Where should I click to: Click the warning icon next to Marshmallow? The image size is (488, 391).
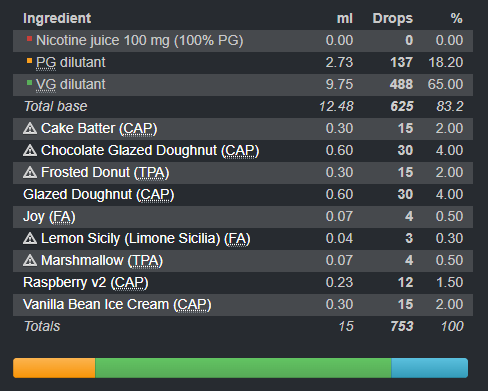[30, 260]
